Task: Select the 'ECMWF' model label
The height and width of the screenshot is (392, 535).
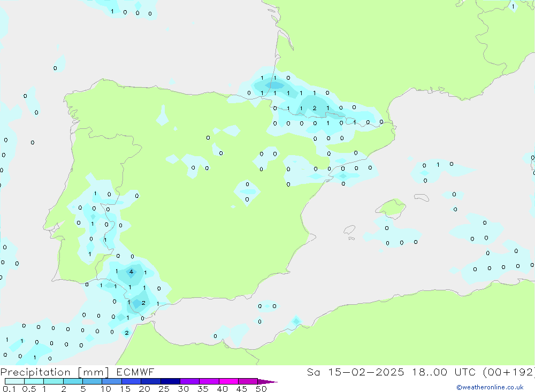Action: pos(135,372)
